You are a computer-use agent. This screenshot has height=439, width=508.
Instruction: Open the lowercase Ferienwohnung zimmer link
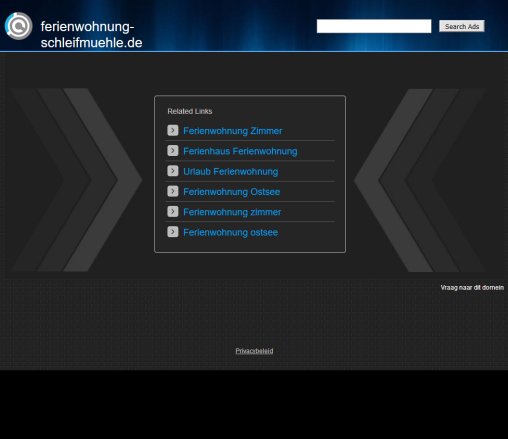point(232,212)
